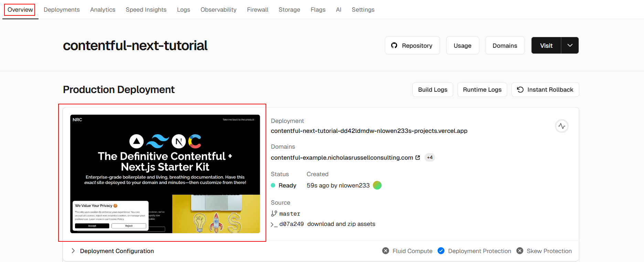644x262 pixels.
Task: Click the git branch icon next to master
Action: pyautogui.click(x=274, y=214)
